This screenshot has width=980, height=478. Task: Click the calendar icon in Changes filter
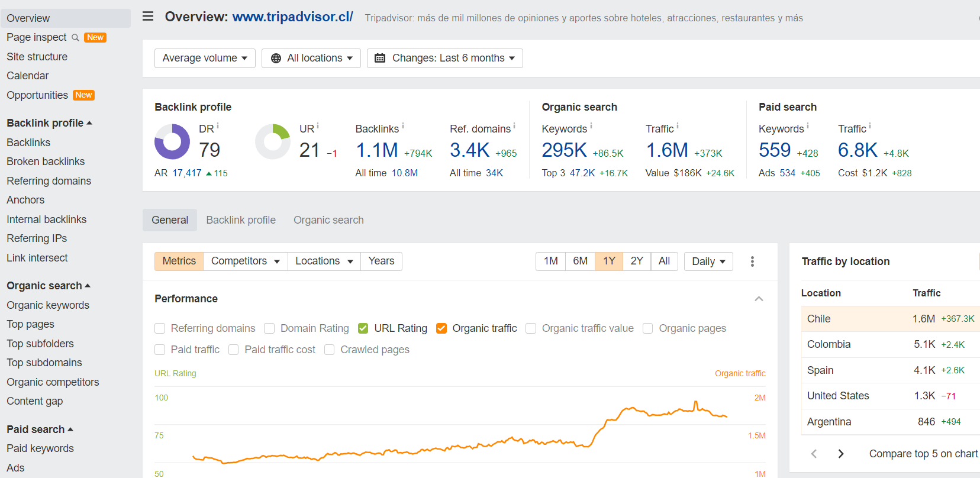pyautogui.click(x=380, y=58)
